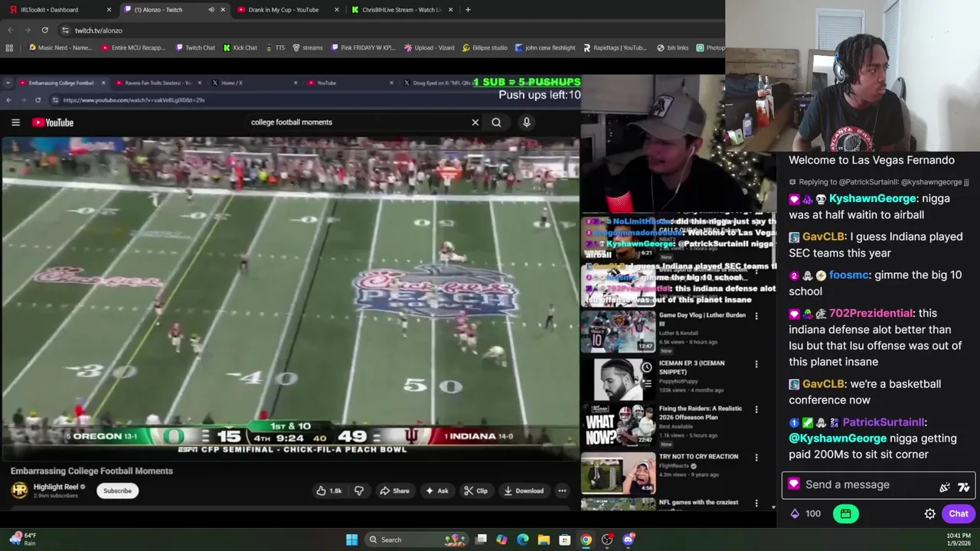Open the Kick Chat bookmark

240,47
